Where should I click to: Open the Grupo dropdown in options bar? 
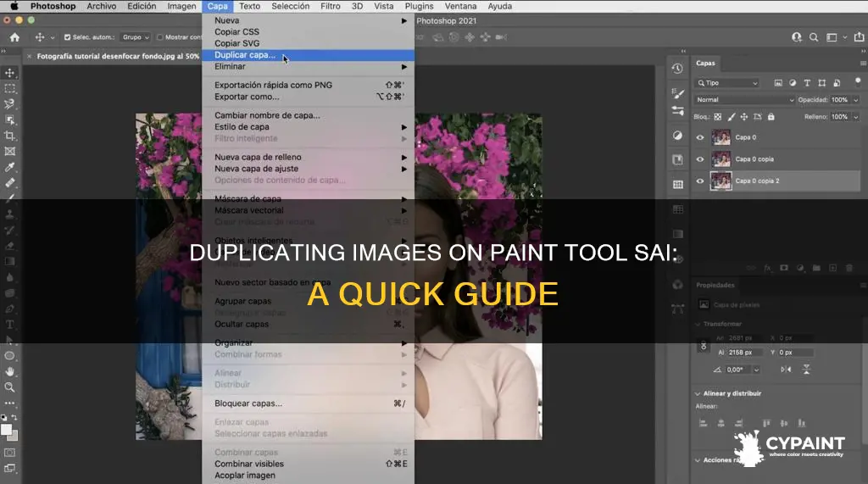(136, 37)
